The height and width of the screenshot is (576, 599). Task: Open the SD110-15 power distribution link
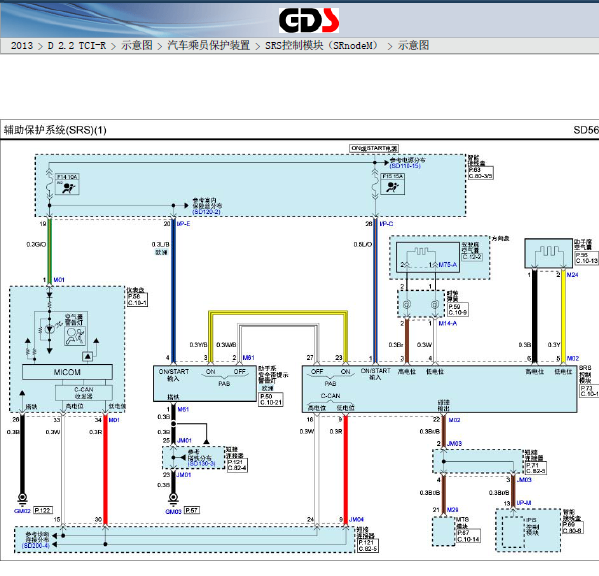pos(405,166)
